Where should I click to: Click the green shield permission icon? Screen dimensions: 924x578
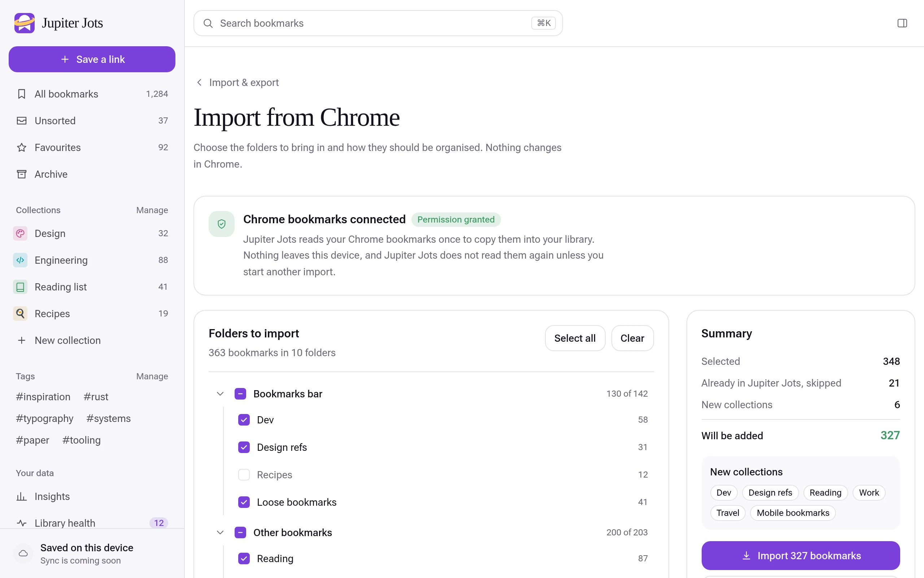point(222,224)
